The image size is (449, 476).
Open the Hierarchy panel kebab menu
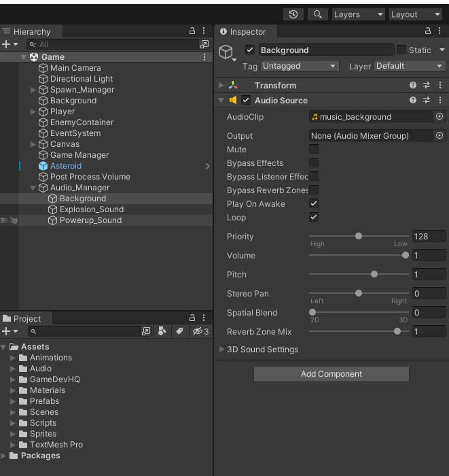204,31
